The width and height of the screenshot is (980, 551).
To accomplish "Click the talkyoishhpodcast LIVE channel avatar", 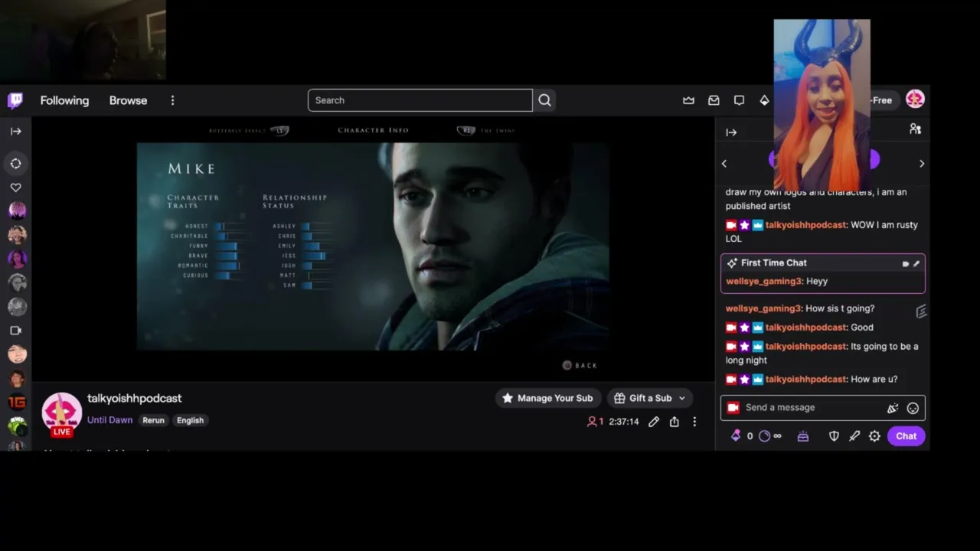I will click(61, 413).
